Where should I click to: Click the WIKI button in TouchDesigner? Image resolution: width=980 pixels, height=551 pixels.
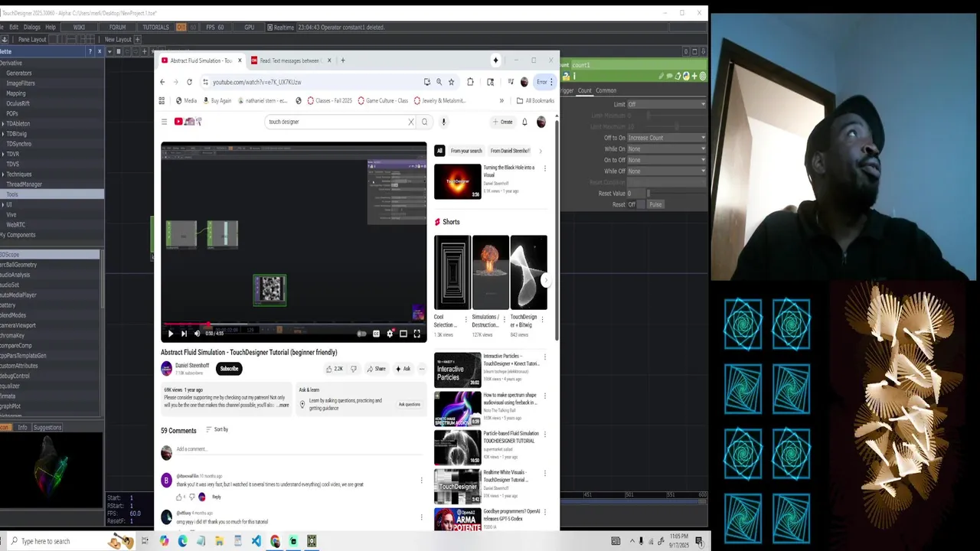(x=79, y=28)
